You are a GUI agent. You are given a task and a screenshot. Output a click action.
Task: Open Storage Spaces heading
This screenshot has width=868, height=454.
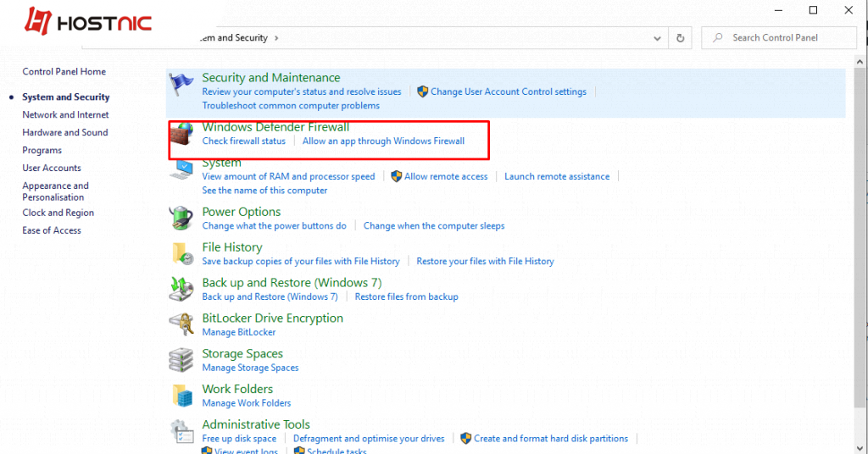tap(242, 353)
